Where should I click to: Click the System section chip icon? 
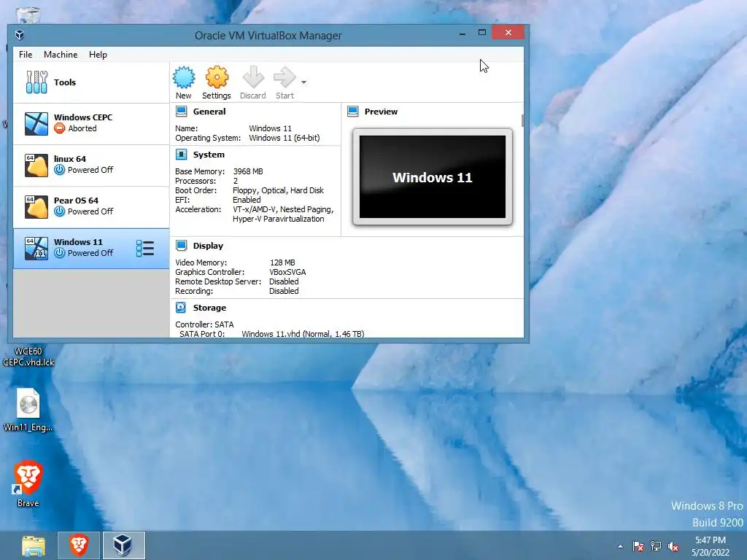(181, 155)
